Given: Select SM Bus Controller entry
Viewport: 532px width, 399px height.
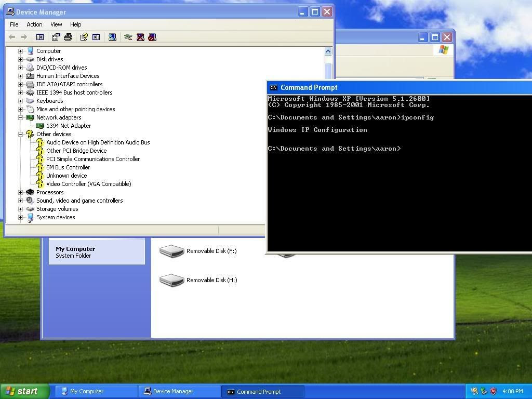Looking at the screenshot, I should click(x=68, y=167).
